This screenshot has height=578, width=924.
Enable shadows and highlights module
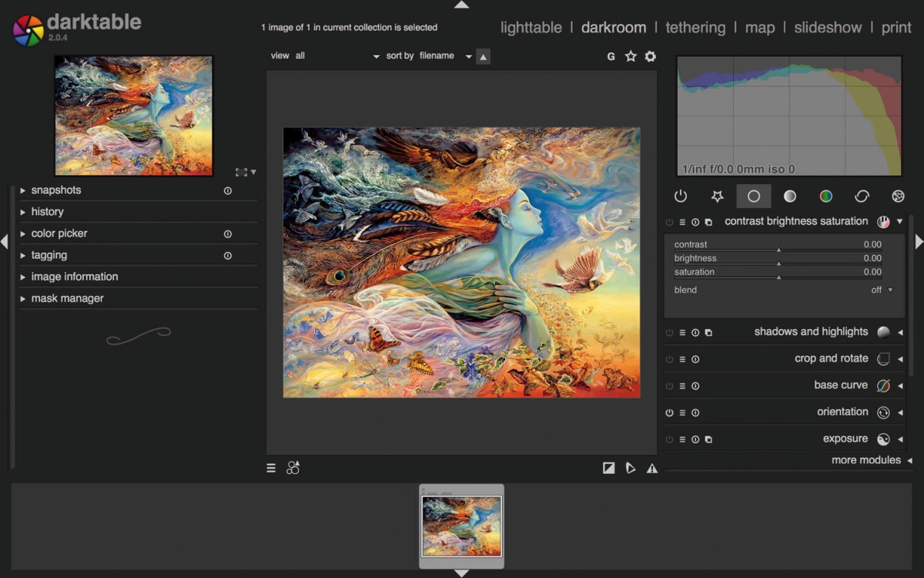point(669,333)
